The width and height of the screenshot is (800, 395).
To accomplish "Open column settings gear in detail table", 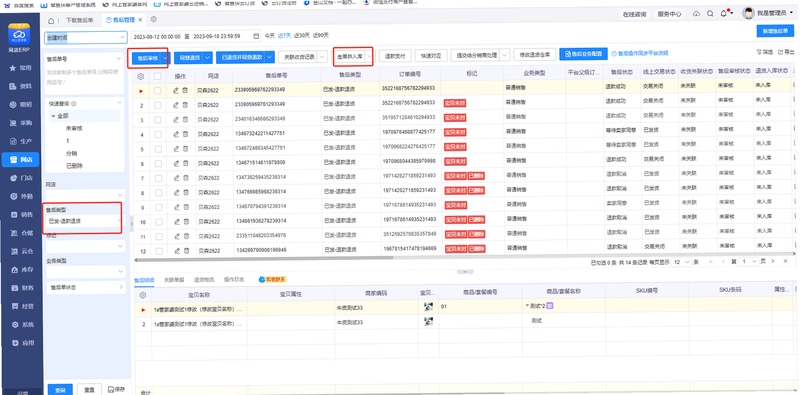I will [142, 294].
